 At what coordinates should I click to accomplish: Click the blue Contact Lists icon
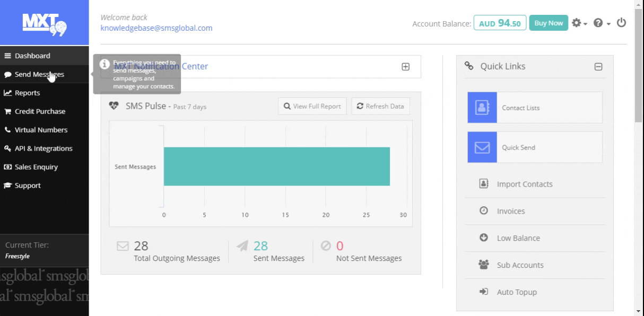tap(482, 108)
